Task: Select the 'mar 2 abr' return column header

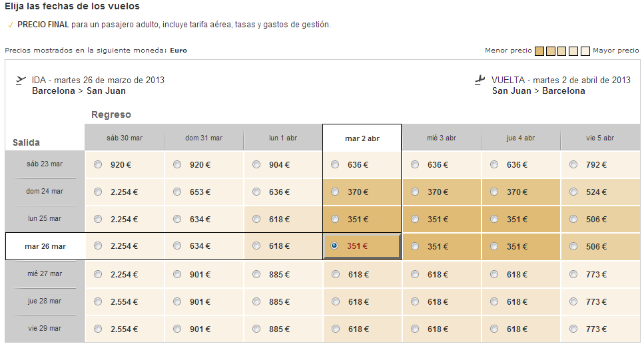Action: [362, 138]
